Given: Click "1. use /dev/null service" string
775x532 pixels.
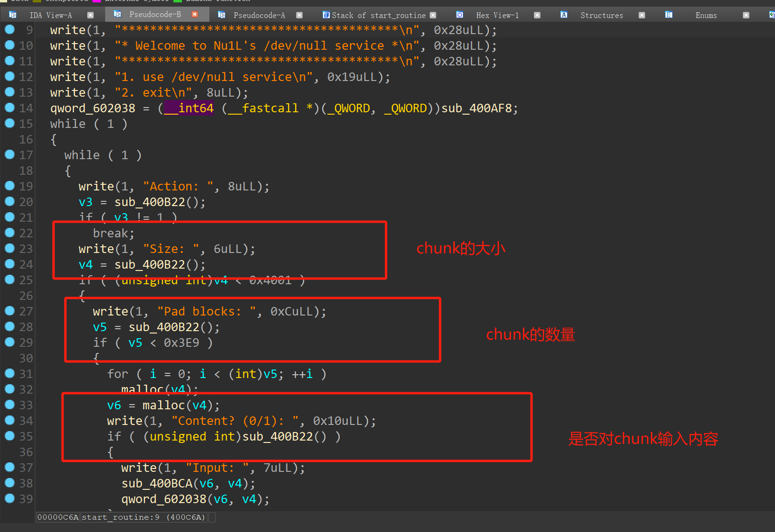Looking at the screenshot, I should [214, 77].
